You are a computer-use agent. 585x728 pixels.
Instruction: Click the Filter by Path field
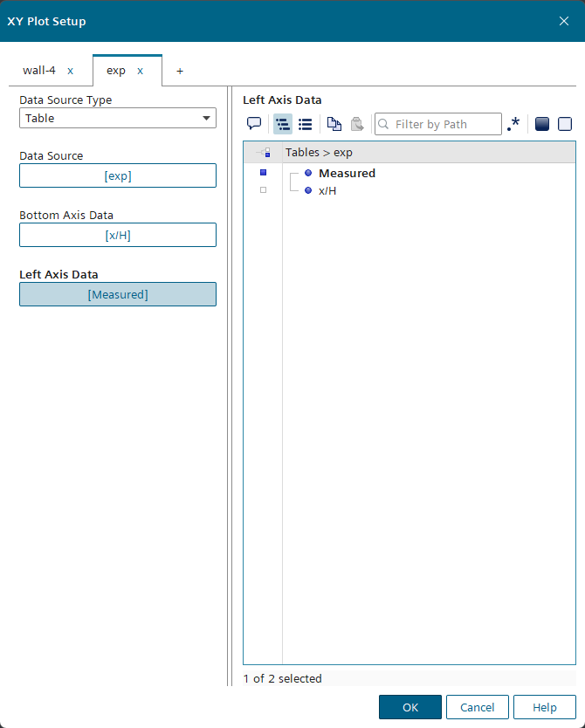click(x=445, y=124)
